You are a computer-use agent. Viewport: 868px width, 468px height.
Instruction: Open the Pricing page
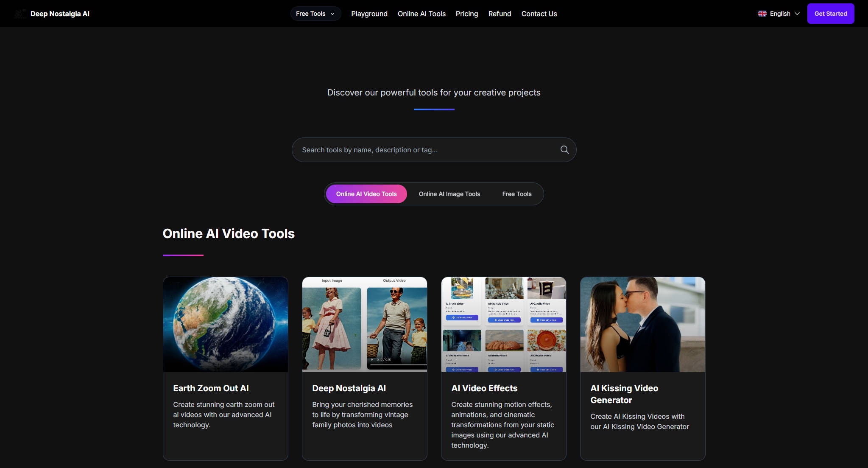467,14
